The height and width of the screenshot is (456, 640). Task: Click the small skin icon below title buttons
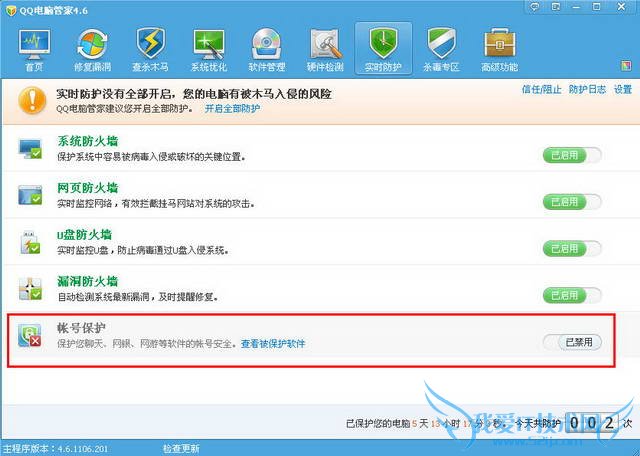[626, 66]
